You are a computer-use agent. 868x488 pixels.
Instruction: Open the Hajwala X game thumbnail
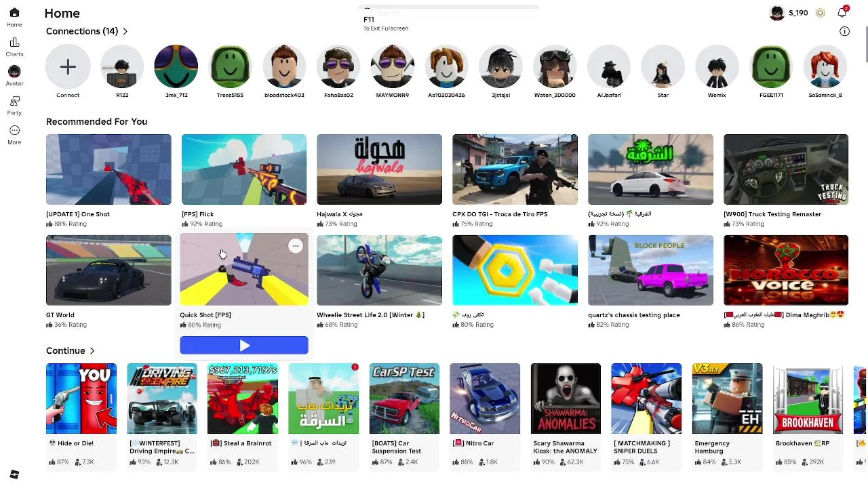coord(379,169)
